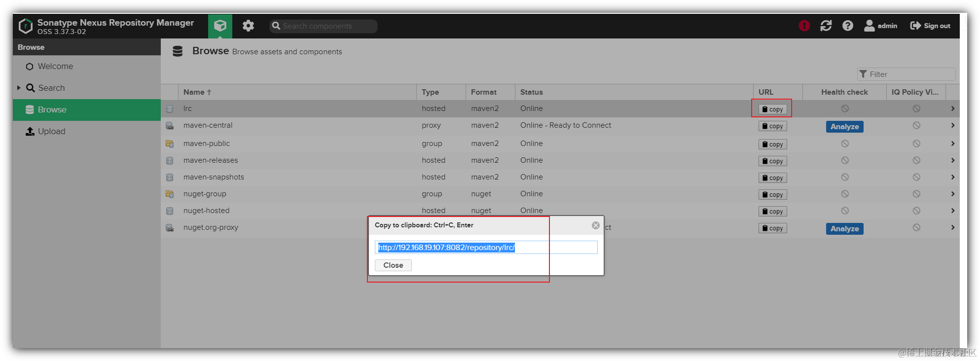
Task: Copy URL of maven-central repository
Action: 772,126
